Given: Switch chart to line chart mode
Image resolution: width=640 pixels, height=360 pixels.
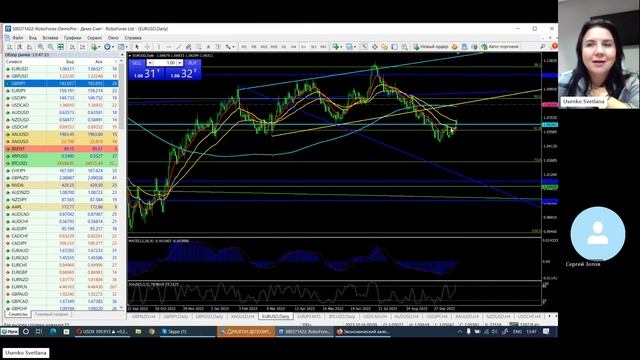Looking at the screenshot, I should point(29,47).
